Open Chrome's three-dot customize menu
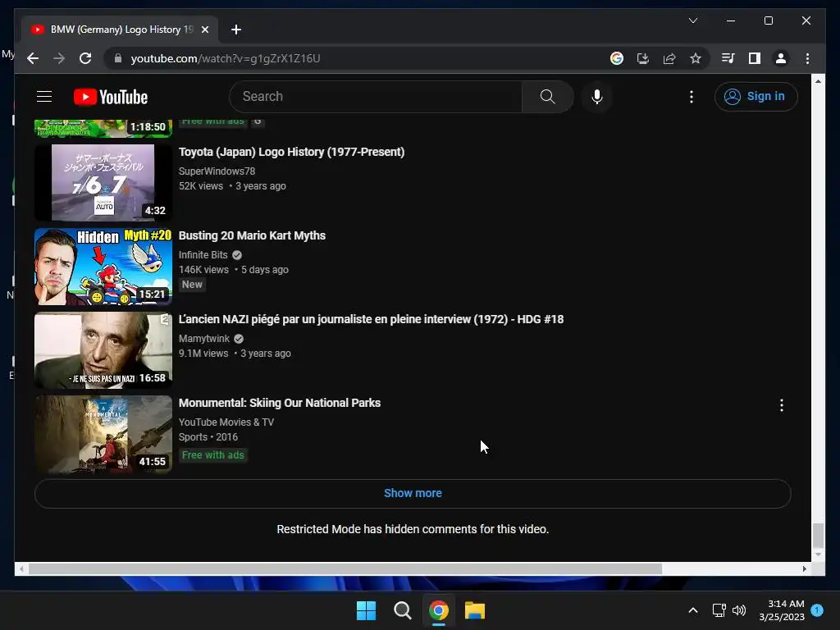 pos(807,58)
